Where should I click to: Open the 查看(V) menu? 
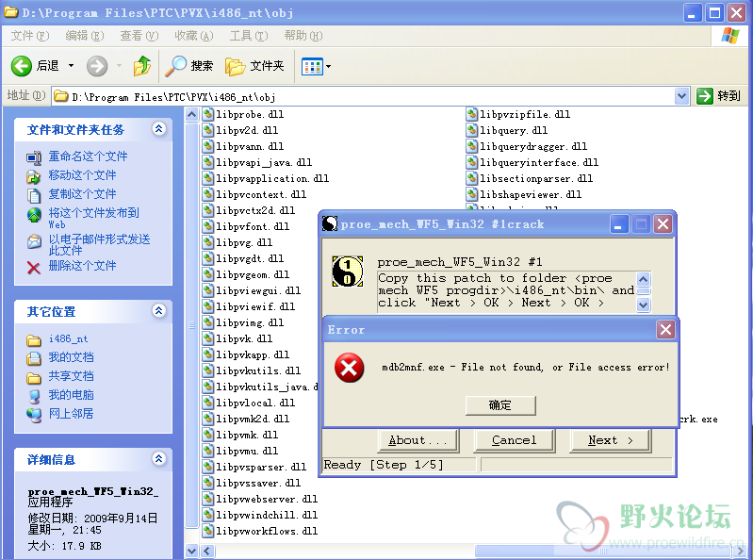click(139, 36)
